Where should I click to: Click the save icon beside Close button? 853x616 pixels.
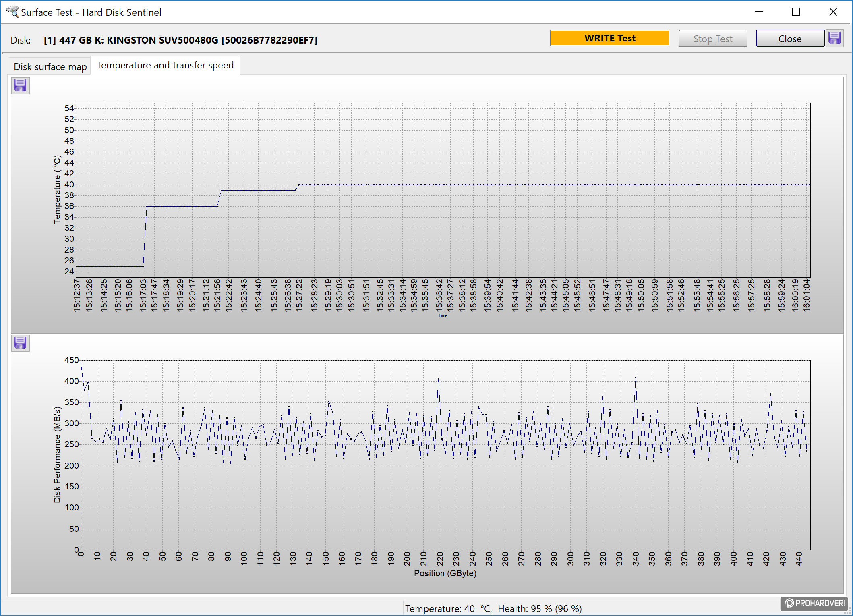[x=834, y=39]
